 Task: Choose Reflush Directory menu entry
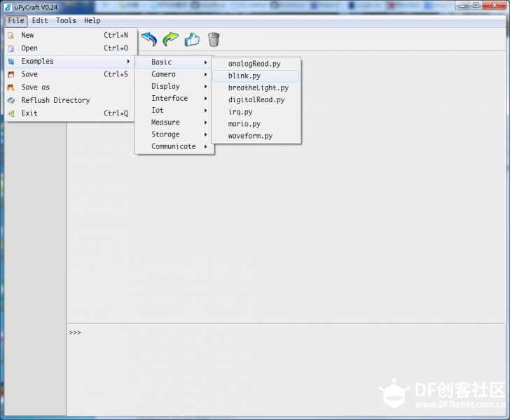pos(69,100)
